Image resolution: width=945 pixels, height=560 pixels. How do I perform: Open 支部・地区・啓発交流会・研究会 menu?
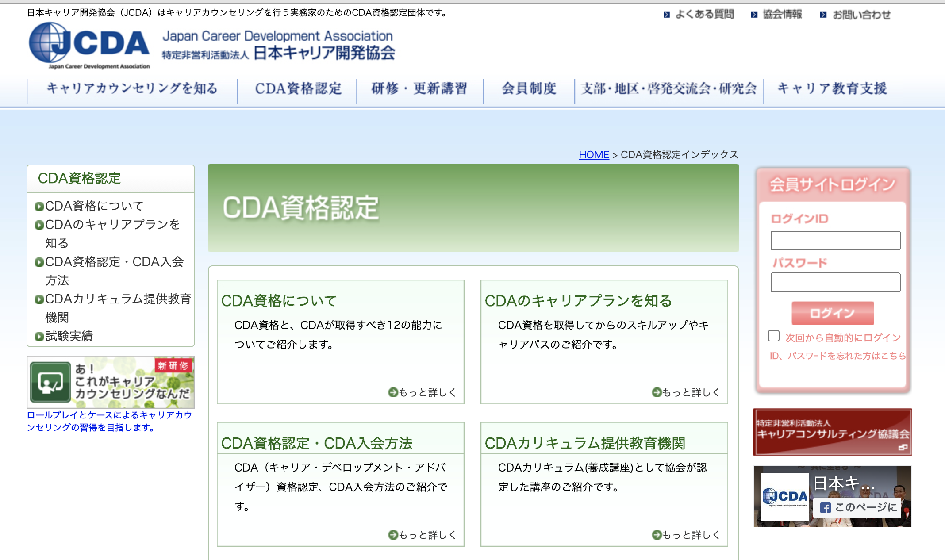[669, 89]
